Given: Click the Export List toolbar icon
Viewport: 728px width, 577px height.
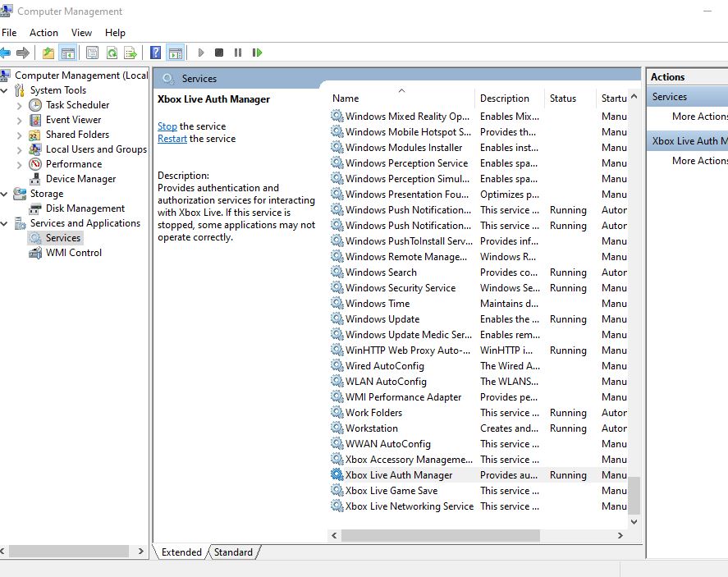Looking at the screenshot, I should coord(131,53).
